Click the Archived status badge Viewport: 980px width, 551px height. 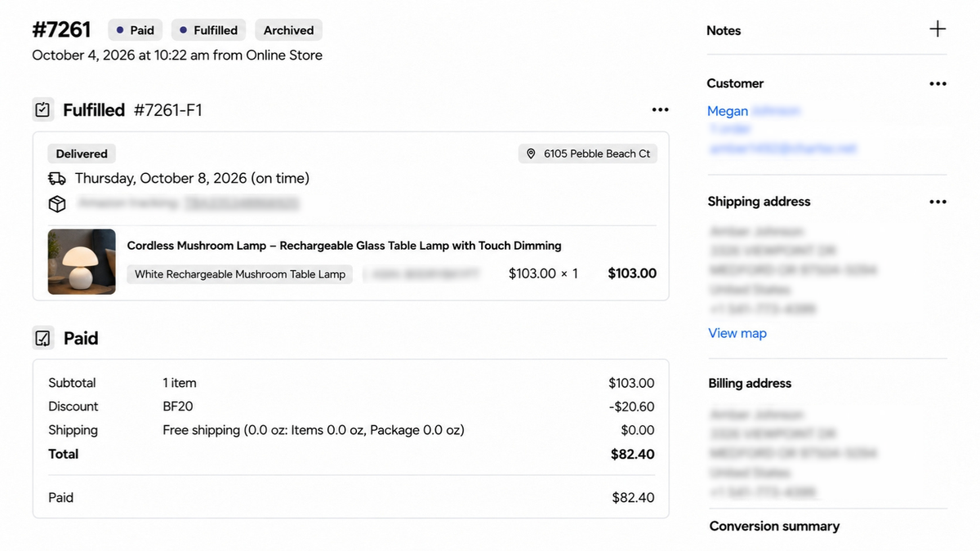pos(288,30)
